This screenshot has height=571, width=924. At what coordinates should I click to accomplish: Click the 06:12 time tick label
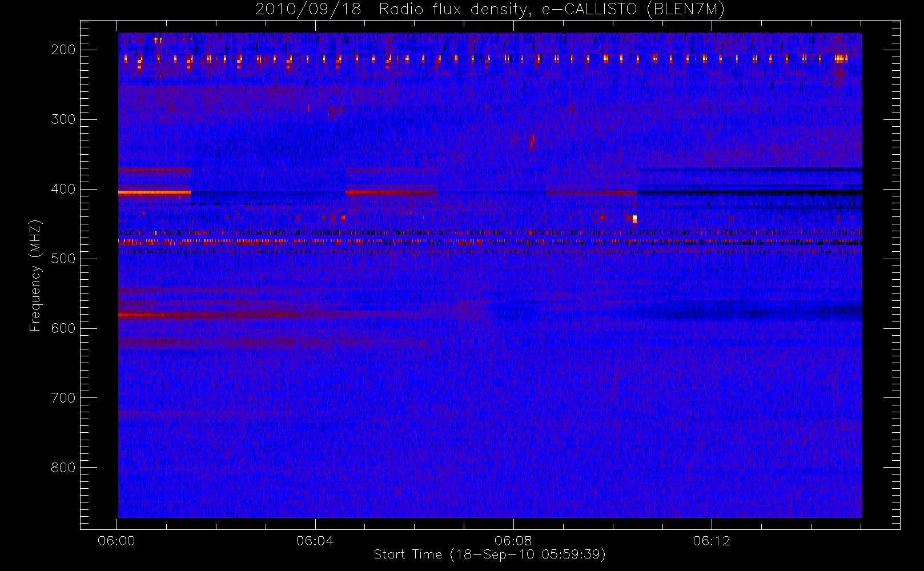click(x=712, y=541)
